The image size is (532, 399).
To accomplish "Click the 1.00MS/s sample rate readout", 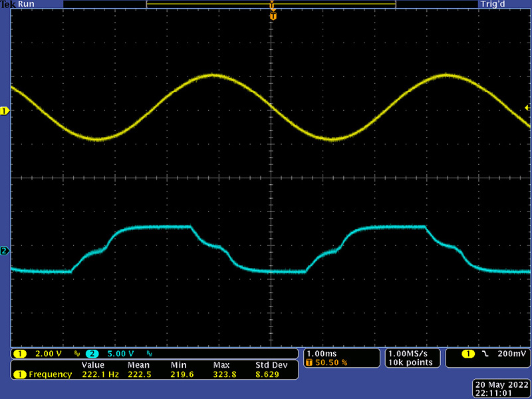I will (410, 353).
